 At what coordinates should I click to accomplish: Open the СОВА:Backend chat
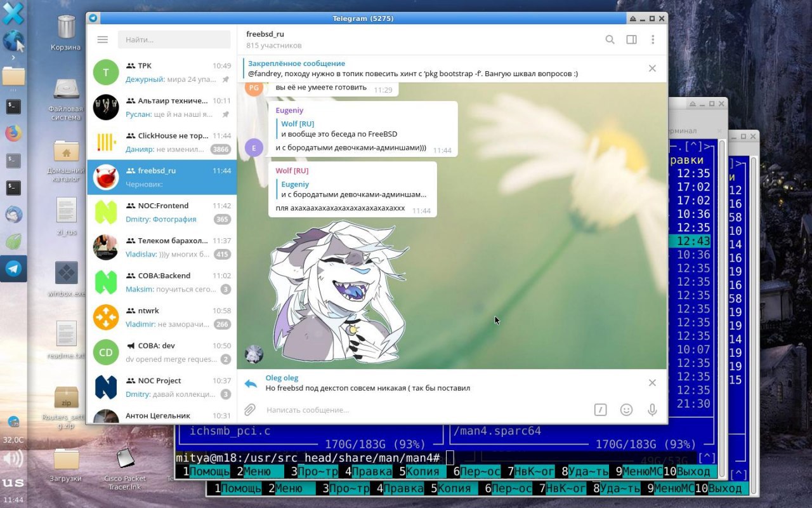pyautogui.click(x=162, y=281)
